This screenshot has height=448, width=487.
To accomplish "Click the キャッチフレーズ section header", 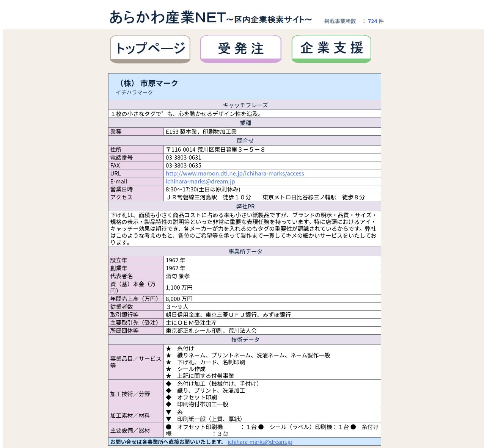I will click(245, 105).
